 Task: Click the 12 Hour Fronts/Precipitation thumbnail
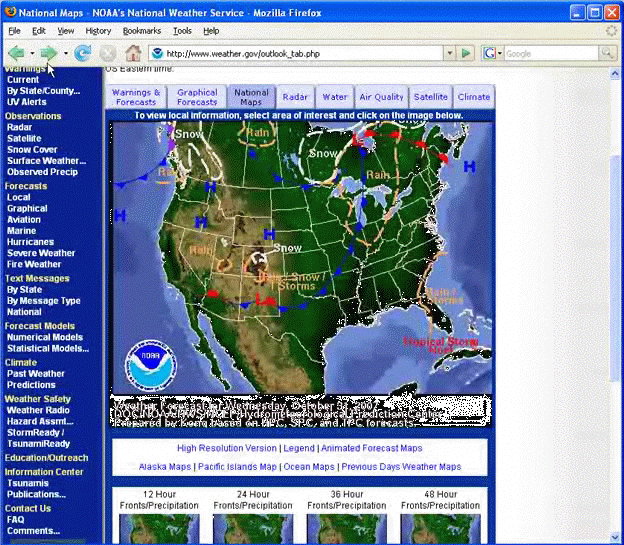tap(159, 529)
